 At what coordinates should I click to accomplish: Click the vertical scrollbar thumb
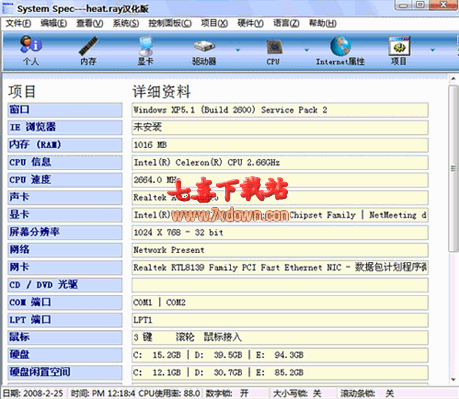tap(453, 168)
